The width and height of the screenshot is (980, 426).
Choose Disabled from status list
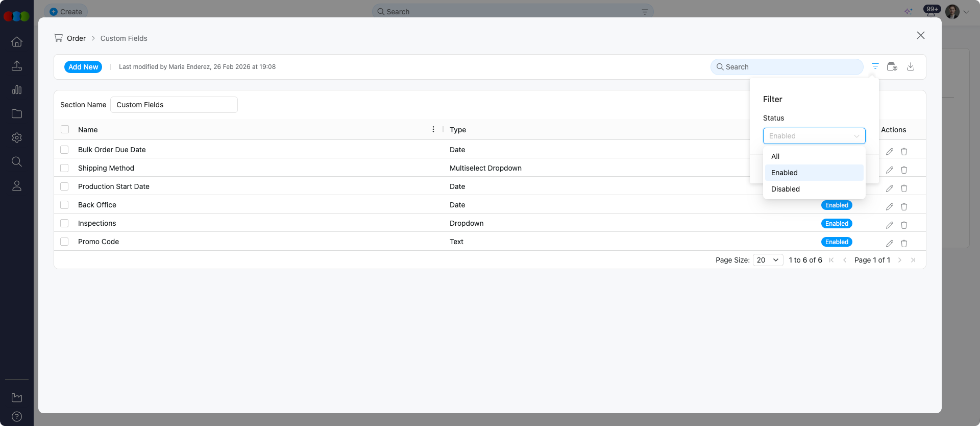[x=785, y=189]
